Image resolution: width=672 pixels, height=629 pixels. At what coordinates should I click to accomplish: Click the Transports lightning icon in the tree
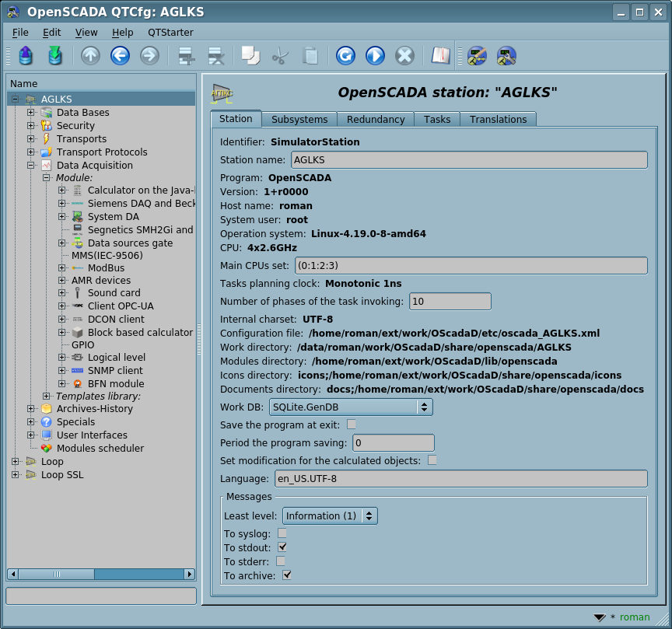pos(47,139)
